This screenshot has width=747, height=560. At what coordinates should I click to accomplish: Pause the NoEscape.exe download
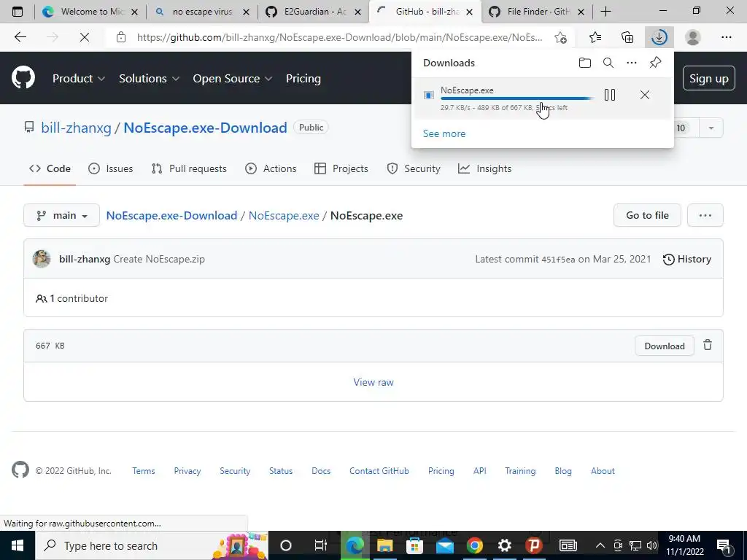click(x=609, y=95)
